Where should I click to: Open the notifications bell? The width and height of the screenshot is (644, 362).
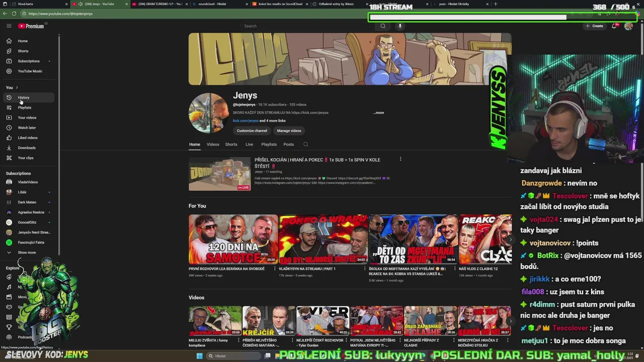[x=614, y=26]
